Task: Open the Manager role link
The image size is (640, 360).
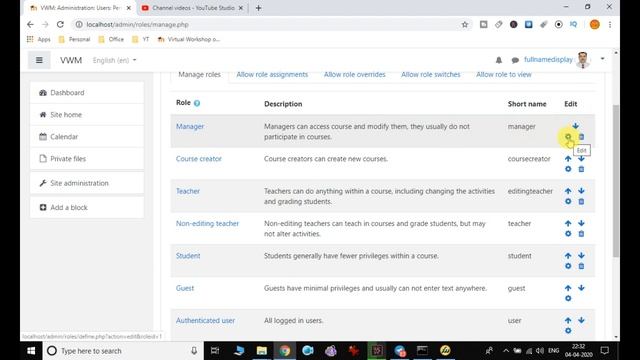Action: 190,127
